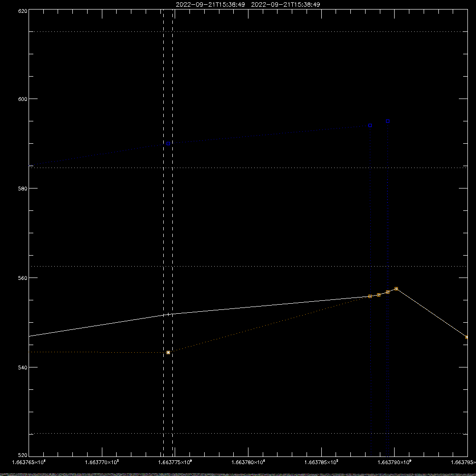Click the y-axis label 520
Screen dimensions: 476x476
point(23,456)
